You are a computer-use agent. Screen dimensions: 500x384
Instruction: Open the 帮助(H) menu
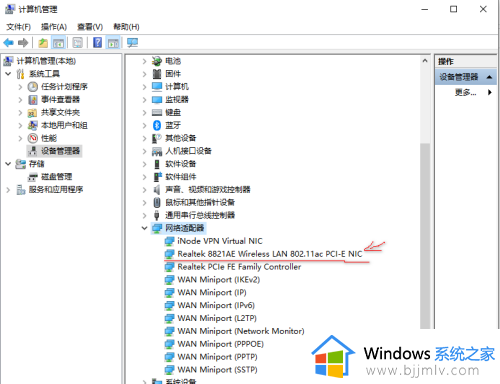tap(126, 27)
